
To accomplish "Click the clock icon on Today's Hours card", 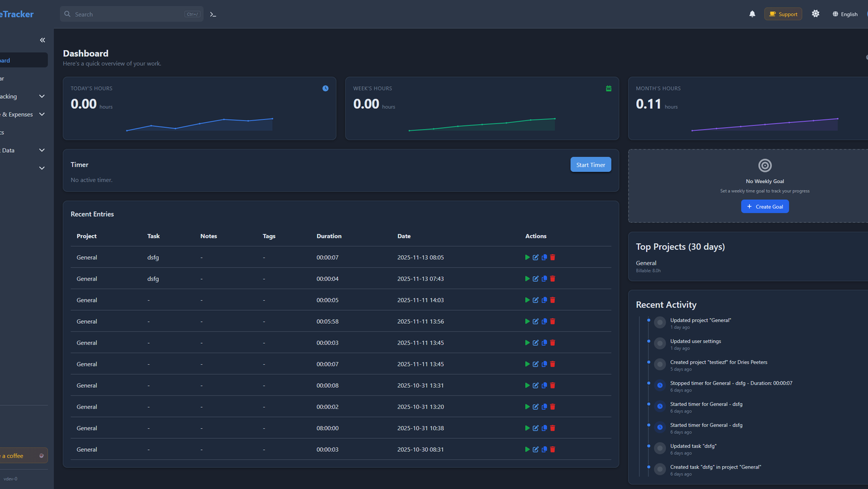I will 325,88.
